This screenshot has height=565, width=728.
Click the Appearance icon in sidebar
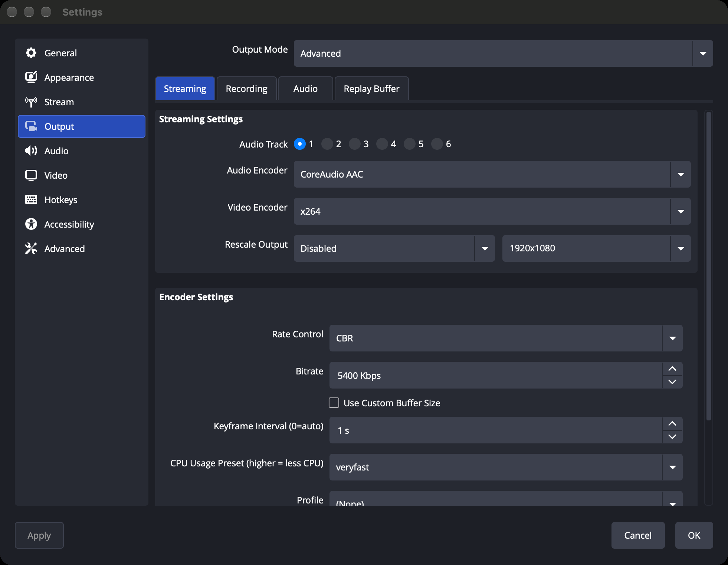tap(31, 77)
